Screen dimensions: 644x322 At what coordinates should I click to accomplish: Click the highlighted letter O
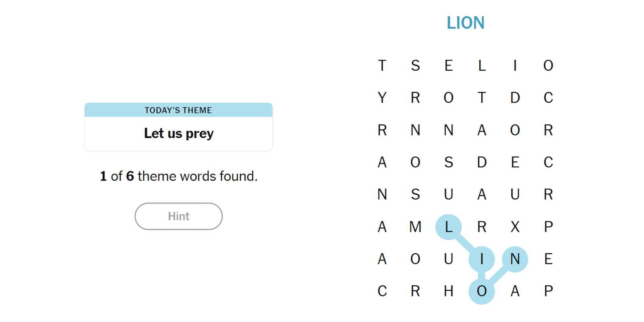(482, 291)
